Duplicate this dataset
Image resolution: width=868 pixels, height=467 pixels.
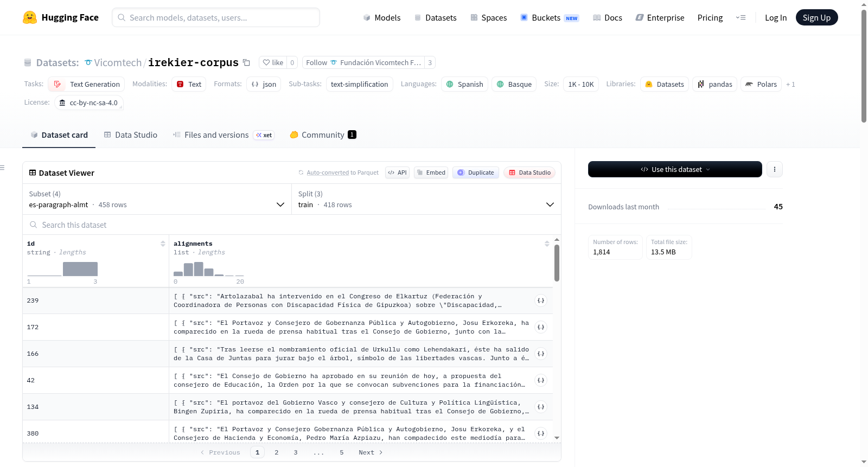pyautogui.click(x=476, y=172)
